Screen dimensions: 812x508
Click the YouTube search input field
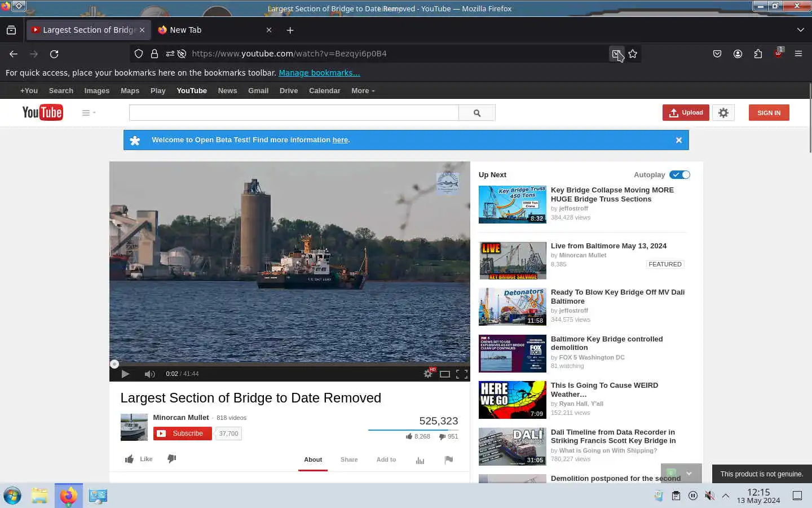point(294,113)
